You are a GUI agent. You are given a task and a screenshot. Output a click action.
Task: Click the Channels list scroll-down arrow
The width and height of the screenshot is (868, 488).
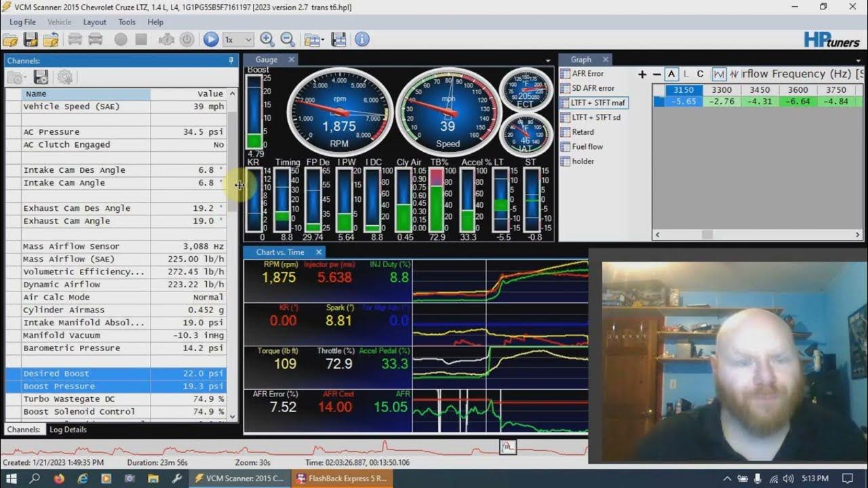(233, 416)
